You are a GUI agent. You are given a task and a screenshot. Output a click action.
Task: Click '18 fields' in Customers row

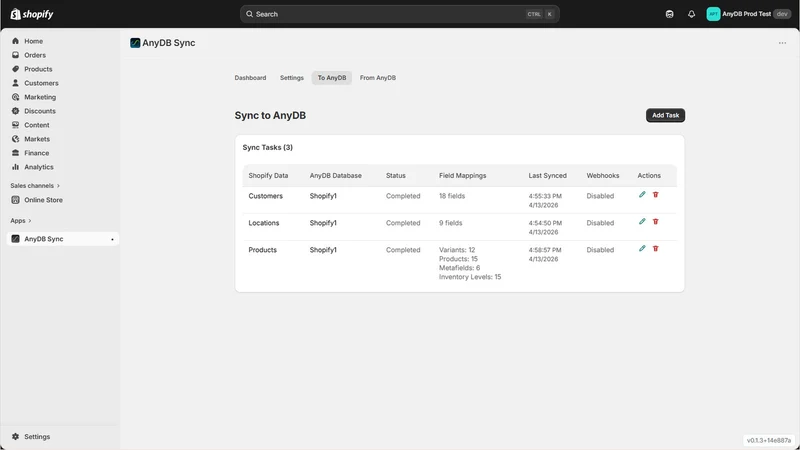click(452, 196)
